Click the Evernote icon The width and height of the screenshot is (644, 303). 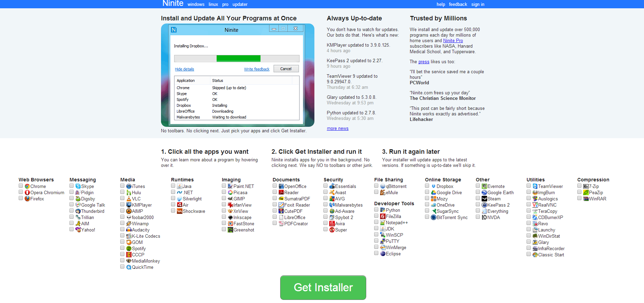point(484,186)
